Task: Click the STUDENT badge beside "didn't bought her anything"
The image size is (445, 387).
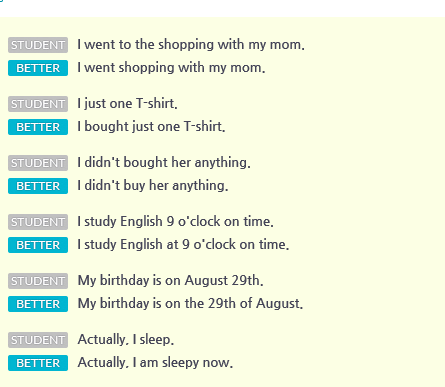Action: click(x=38, y=163)
